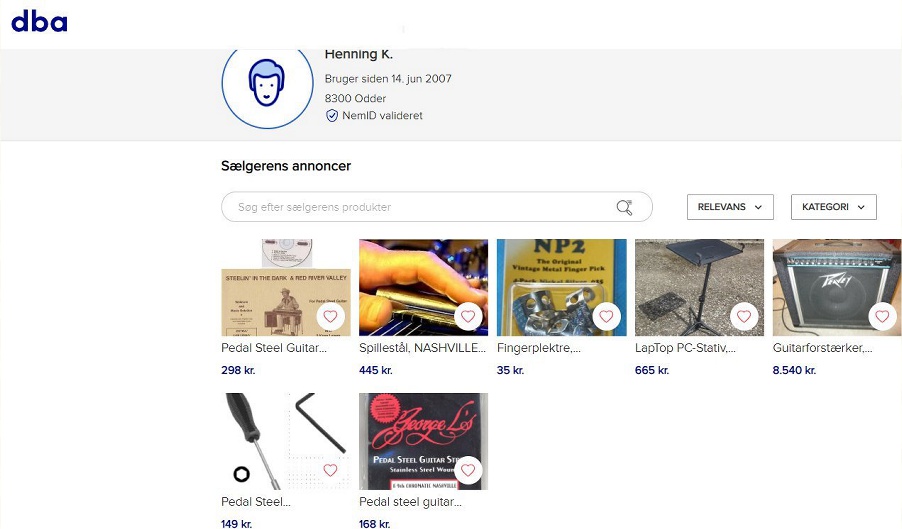Open the Spillestål, NASHVILLE listing title
Image resolution: width=902 pixels, height=529 pixels.
point(422,348)
